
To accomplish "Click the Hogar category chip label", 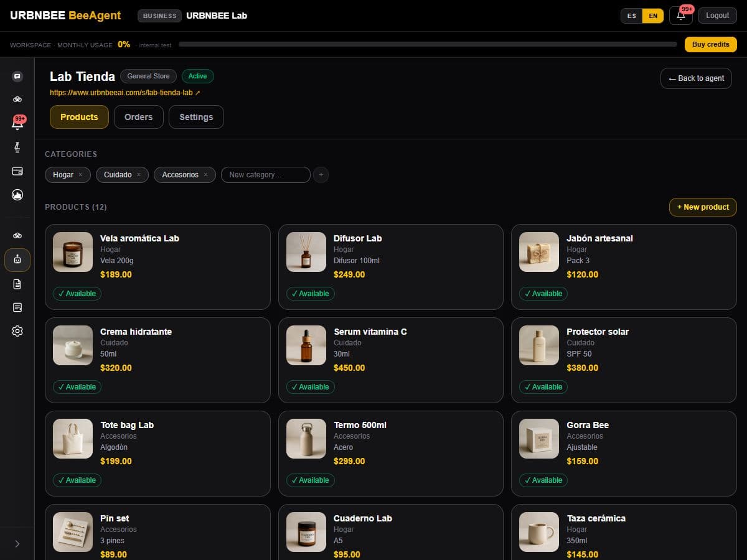I will tap(63, 175).
